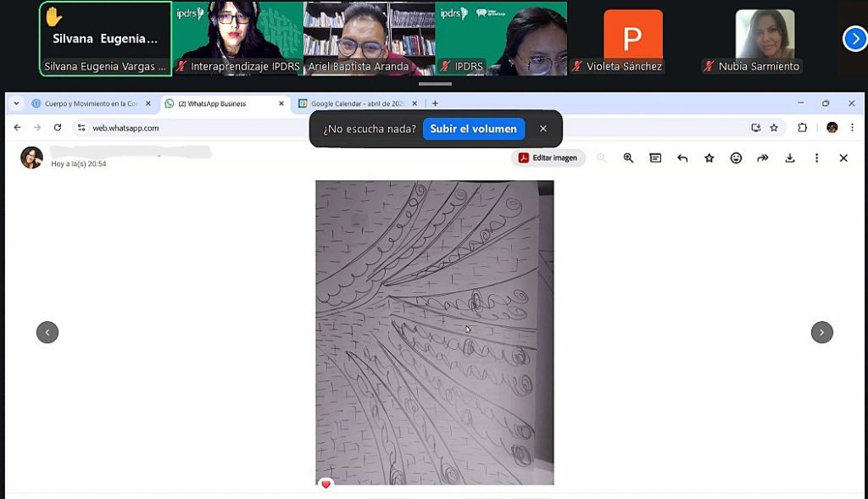Close the WhatsApp image viewer

point(843,158)
